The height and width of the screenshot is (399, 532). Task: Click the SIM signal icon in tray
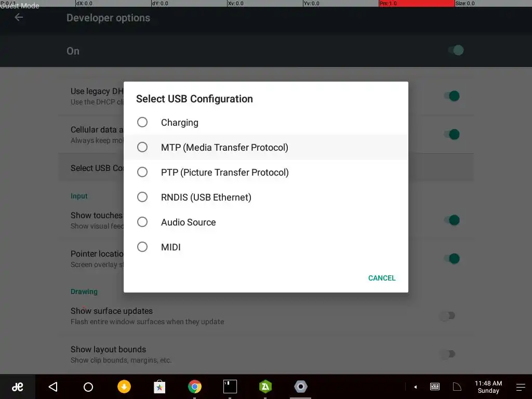457,387
